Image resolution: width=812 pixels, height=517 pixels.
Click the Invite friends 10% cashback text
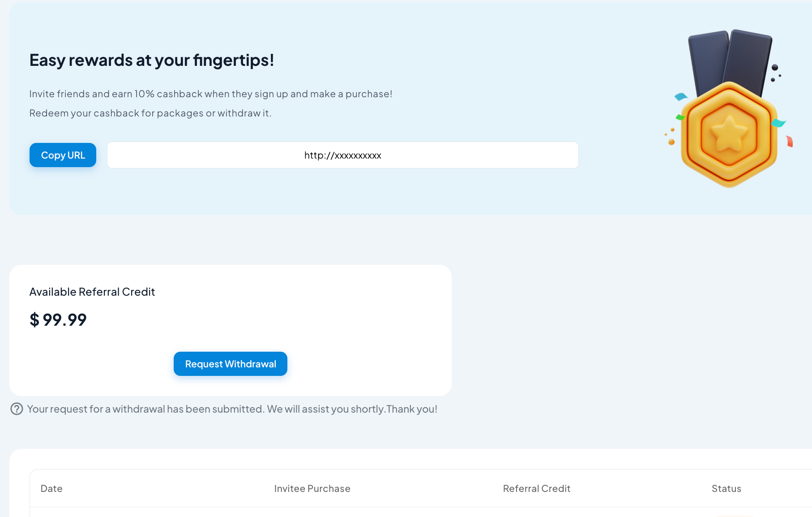tap(211, 94)
